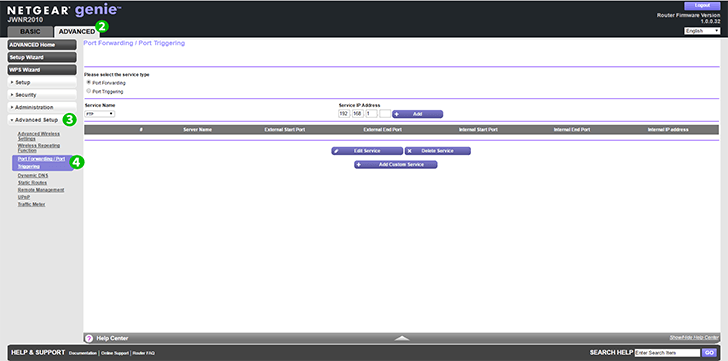The width and height of the screenshot is (728, 361).
Task: Open Wireless Repeating Function link
Action: [39, 148]
